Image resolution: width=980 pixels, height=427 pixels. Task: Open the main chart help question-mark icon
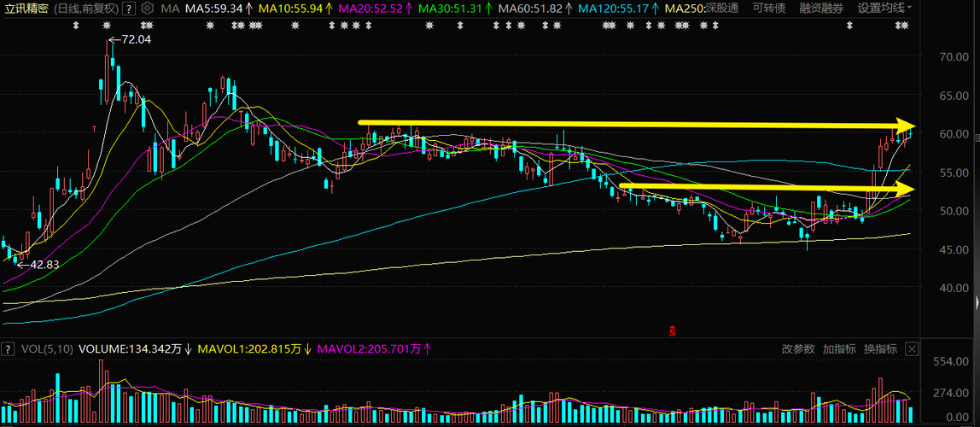pos(128,9)
